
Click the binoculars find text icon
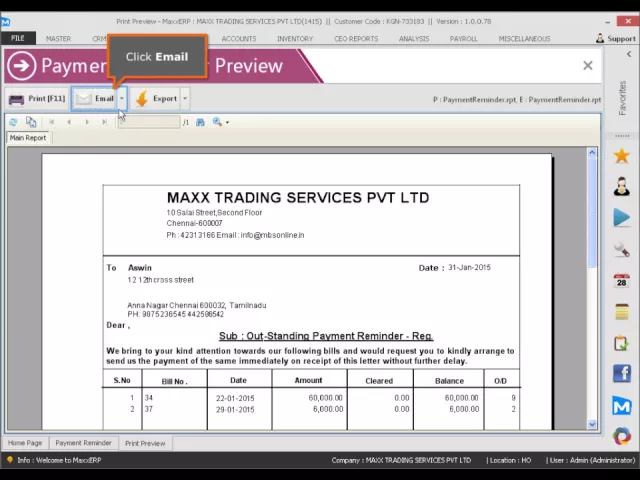click(200, 122)
